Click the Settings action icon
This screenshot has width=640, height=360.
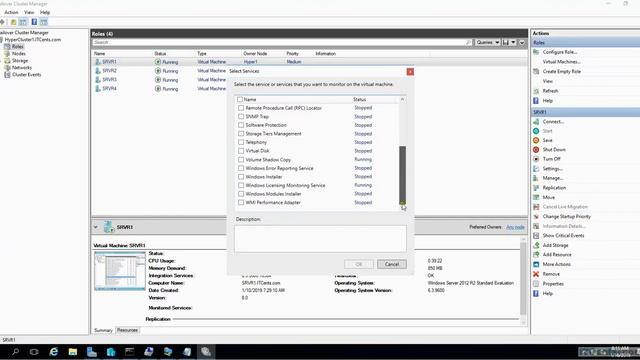[536, 169]
